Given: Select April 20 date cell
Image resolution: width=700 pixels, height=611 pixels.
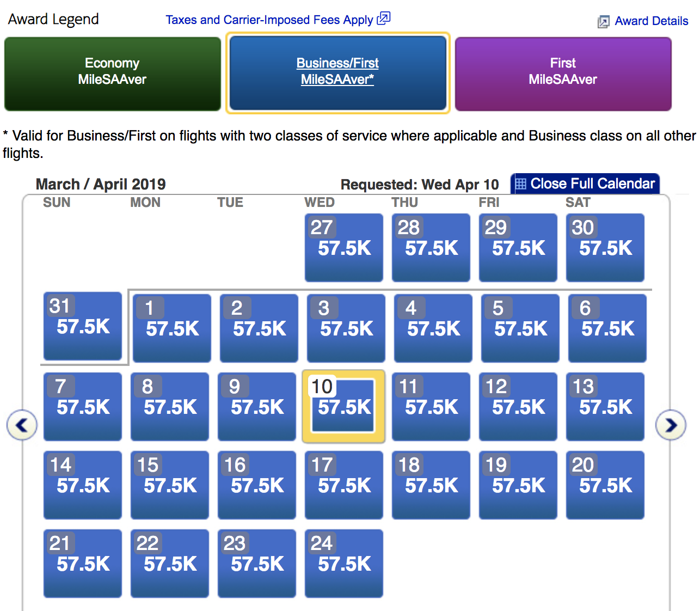Looking at the screenshot, I should [605, 485].
